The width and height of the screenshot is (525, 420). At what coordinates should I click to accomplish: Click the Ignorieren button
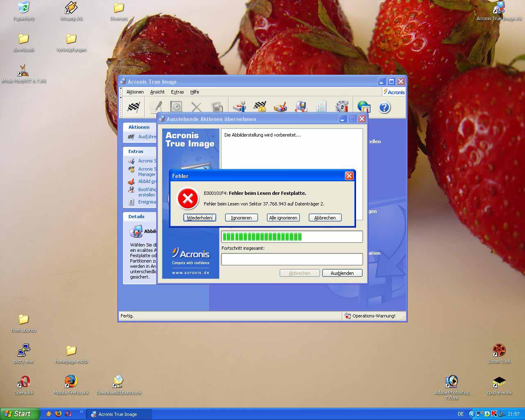(241, 218)
